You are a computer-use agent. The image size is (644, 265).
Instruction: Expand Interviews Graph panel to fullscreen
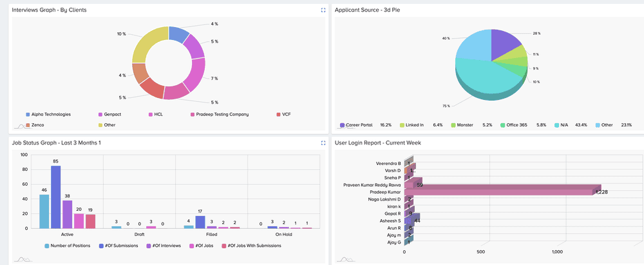[x=323, y=10]
